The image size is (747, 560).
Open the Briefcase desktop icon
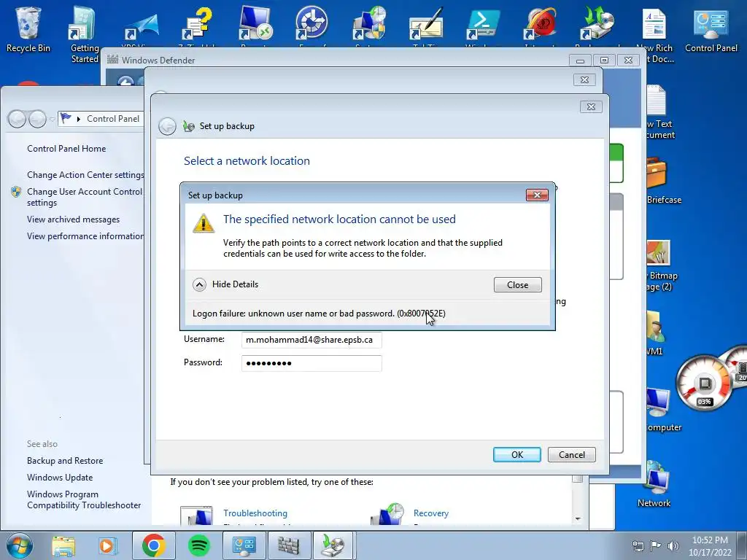coord(662,181)
